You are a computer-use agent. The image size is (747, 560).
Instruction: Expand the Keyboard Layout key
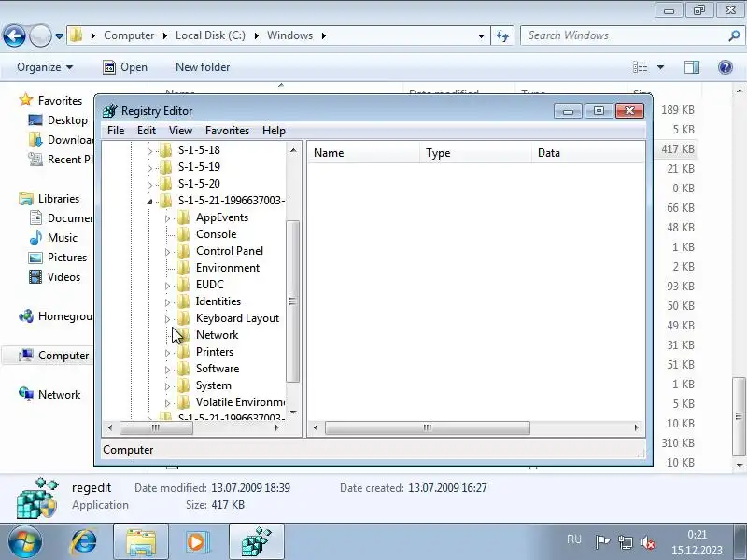[167, 319]
